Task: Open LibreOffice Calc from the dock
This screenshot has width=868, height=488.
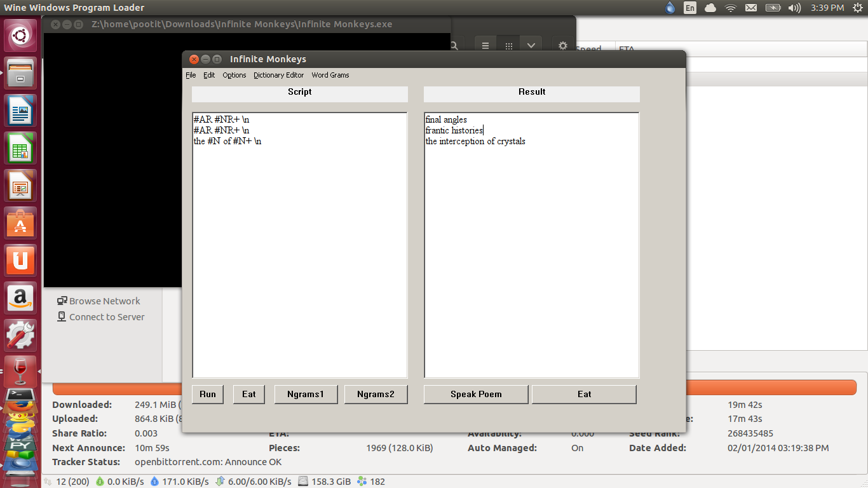Action: pos(20,147)
